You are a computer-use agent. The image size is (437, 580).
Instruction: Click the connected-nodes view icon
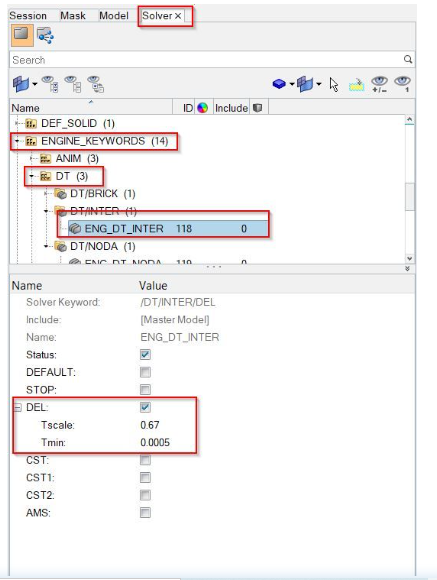(45, 36)
